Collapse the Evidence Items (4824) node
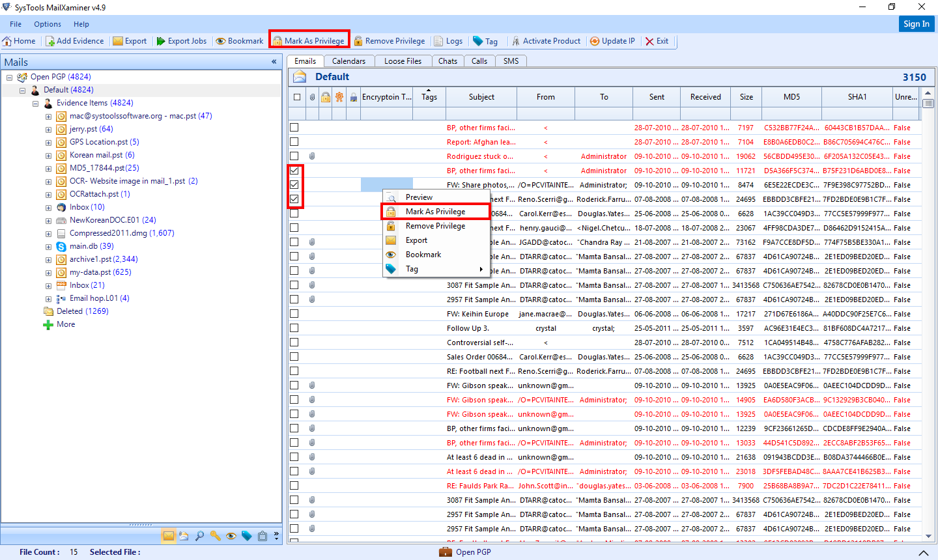 click(x=35, y=103)
